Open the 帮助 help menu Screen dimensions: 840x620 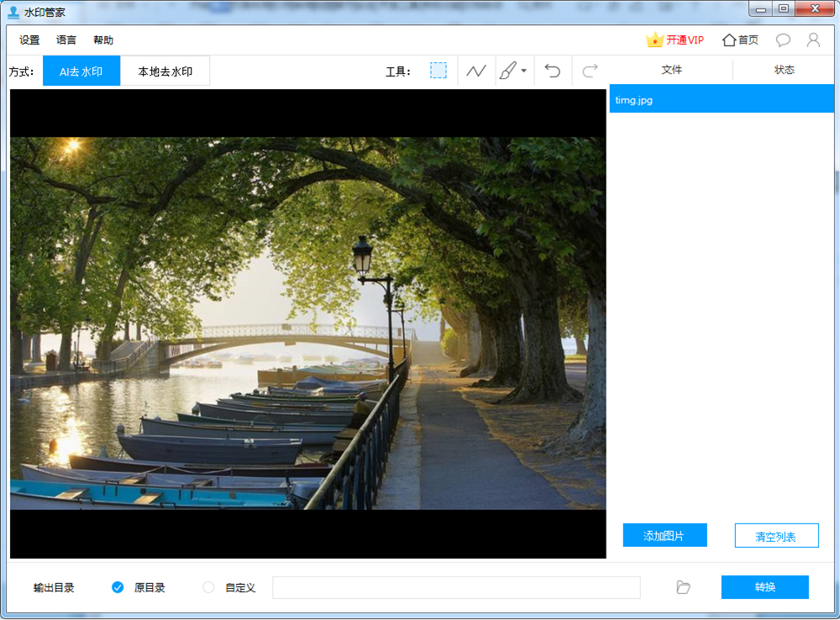click(103, 40)
